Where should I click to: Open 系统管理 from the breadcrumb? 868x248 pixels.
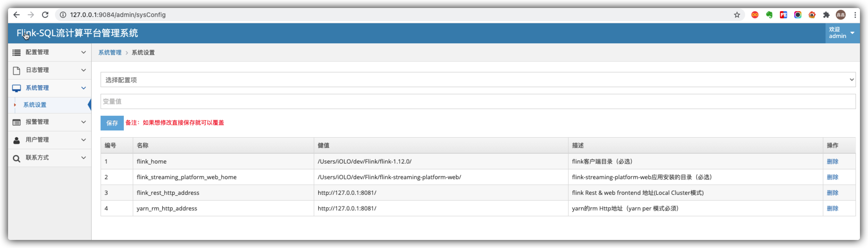[x=110, y=53]
